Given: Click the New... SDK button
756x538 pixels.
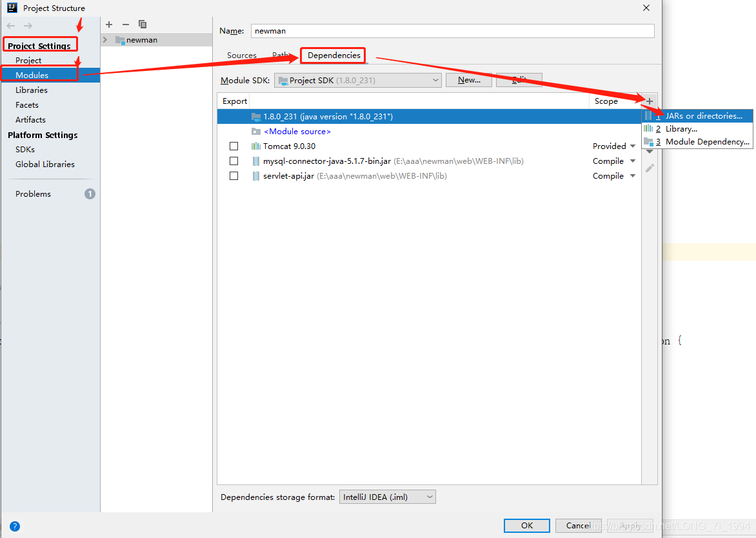Looking at the screenshot, I should [469, 80].
